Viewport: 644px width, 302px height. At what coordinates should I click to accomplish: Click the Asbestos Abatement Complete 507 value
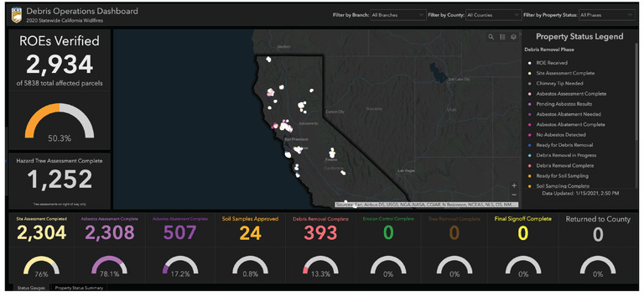[x=179, y=233]
